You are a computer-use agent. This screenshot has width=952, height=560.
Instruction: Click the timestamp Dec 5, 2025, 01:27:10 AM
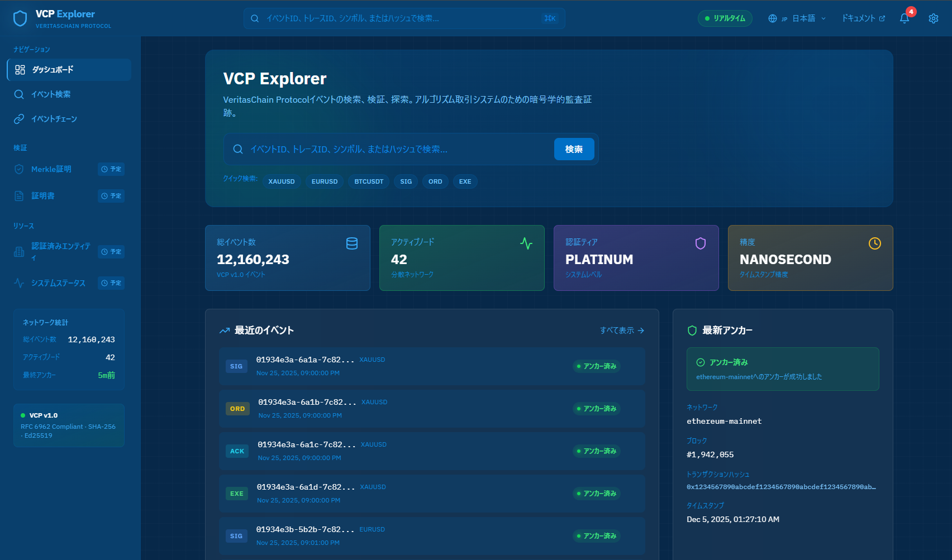click(x=733, y=519)
